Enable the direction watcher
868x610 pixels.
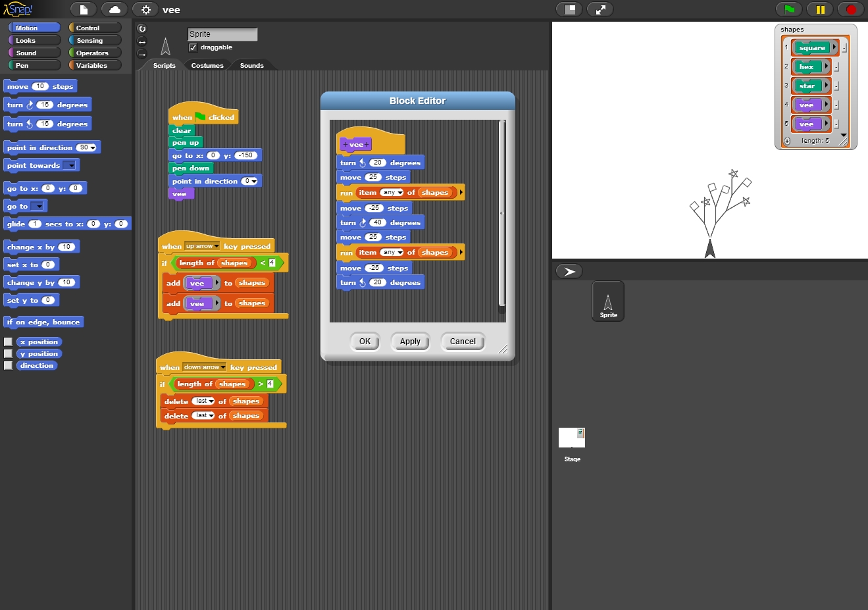[x=9, y=365]
